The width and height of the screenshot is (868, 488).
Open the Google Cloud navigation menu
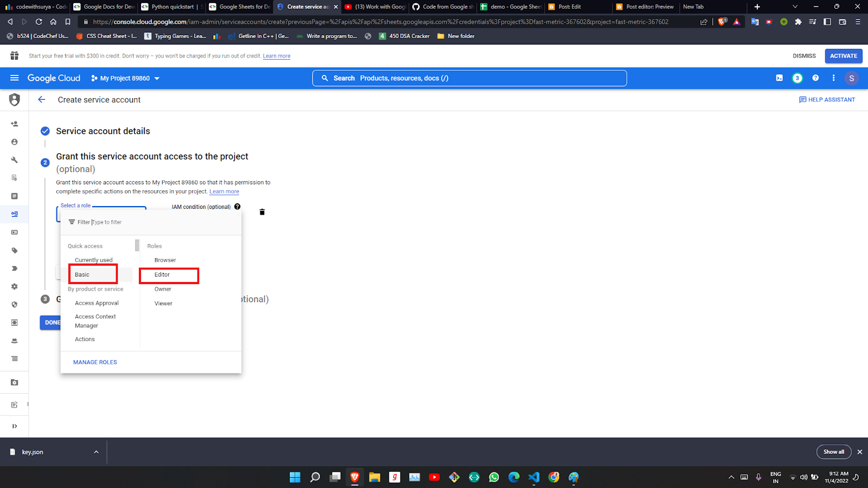click(x=15, y=78)
